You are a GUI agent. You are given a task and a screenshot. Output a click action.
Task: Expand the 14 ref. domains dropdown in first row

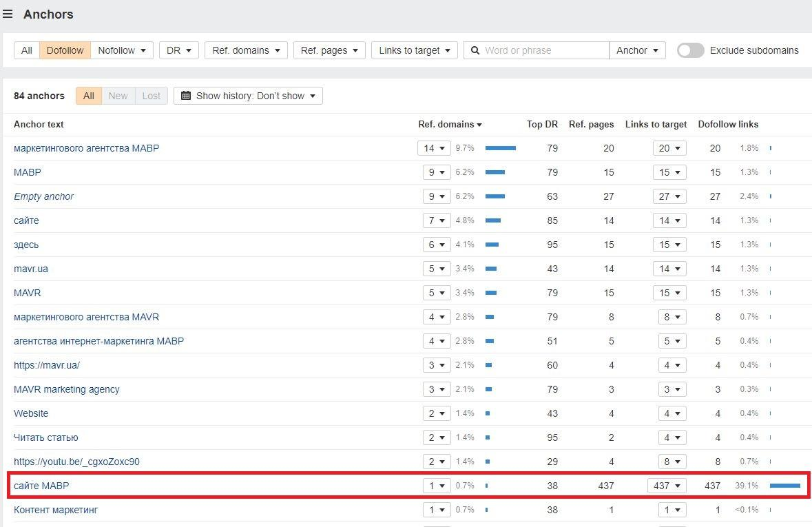click(434, 148)
